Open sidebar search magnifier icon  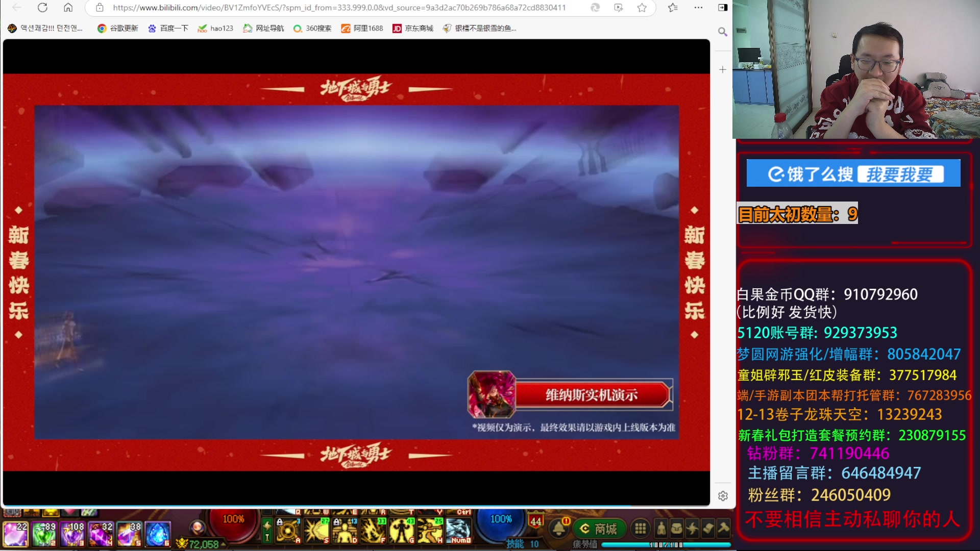click(x=722, y=32)
